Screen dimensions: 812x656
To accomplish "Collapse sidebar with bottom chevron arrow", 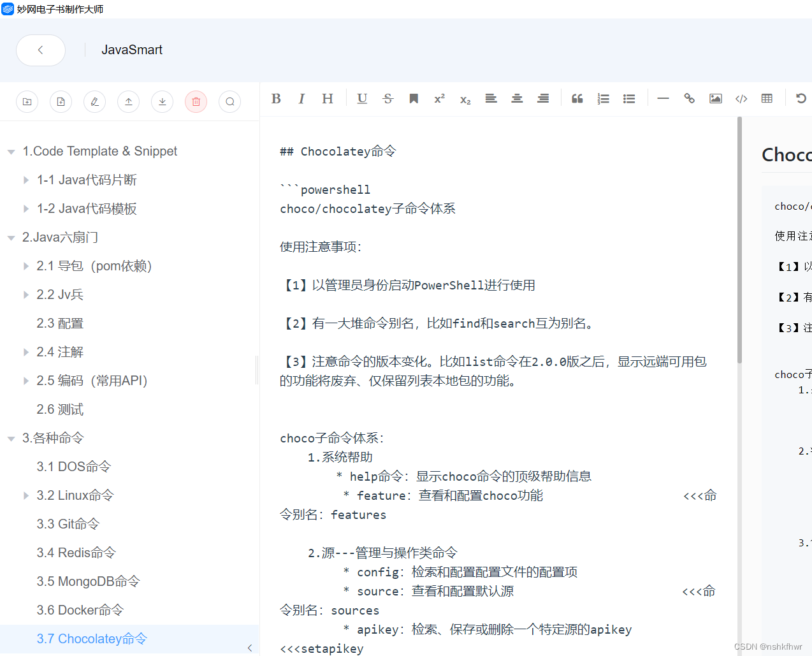I will coord(250,648).
